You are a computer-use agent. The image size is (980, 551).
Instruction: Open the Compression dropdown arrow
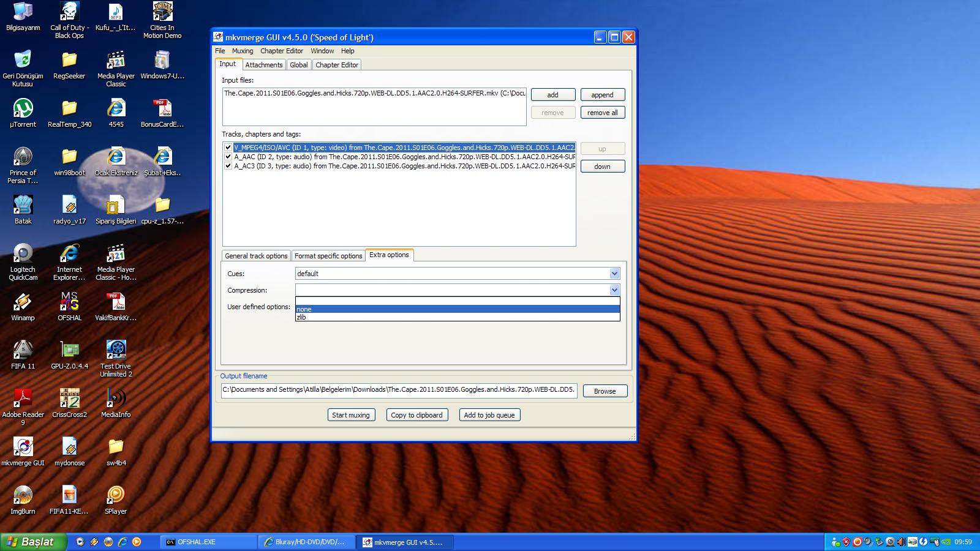point(614,290)
